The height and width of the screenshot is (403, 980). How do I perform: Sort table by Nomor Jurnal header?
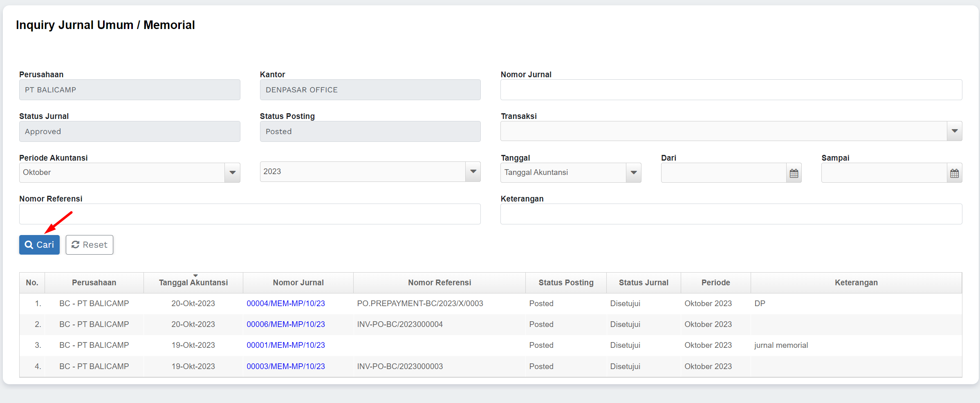click(x=298, y=283)
